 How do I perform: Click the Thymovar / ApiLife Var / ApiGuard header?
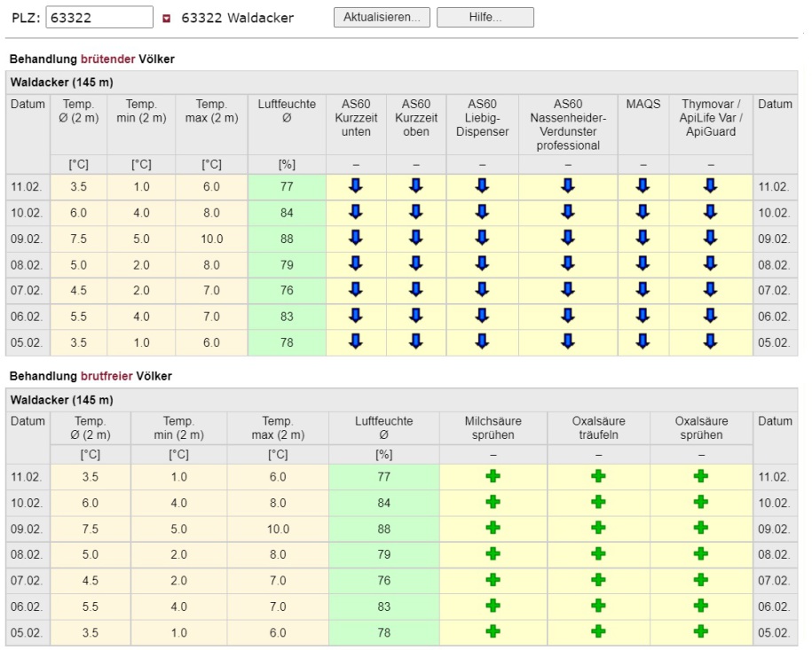(x=710, y=118)
